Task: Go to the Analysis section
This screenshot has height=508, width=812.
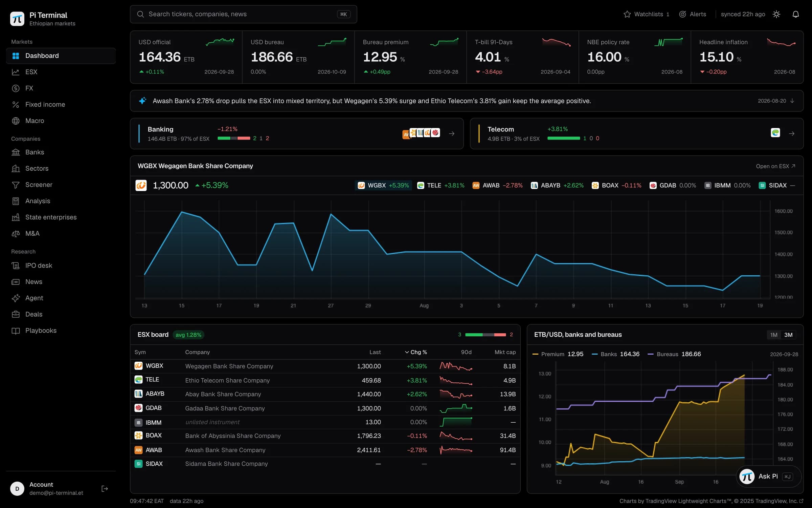Action: pyautogui.click(x=61, y=201)
